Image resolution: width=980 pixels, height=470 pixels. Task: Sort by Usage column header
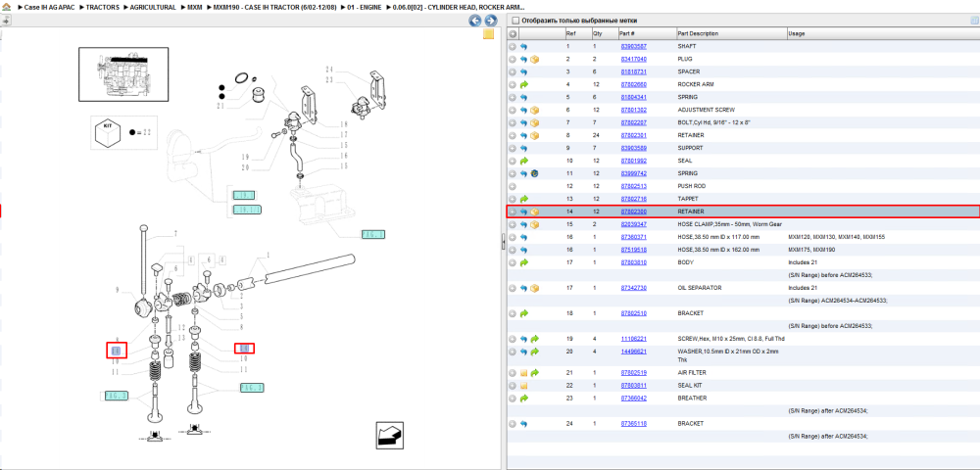pyautogui.click(x=883, y=33)
